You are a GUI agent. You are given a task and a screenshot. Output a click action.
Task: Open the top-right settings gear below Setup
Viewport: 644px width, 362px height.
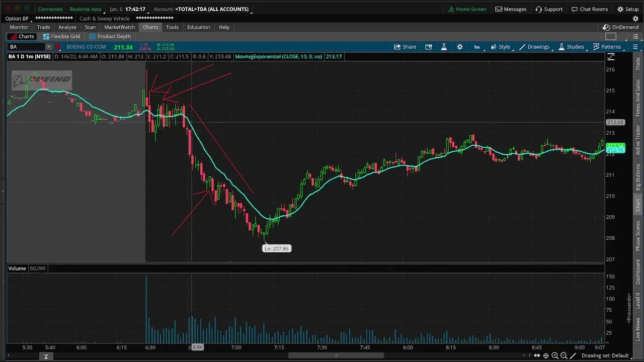point(635,19)
